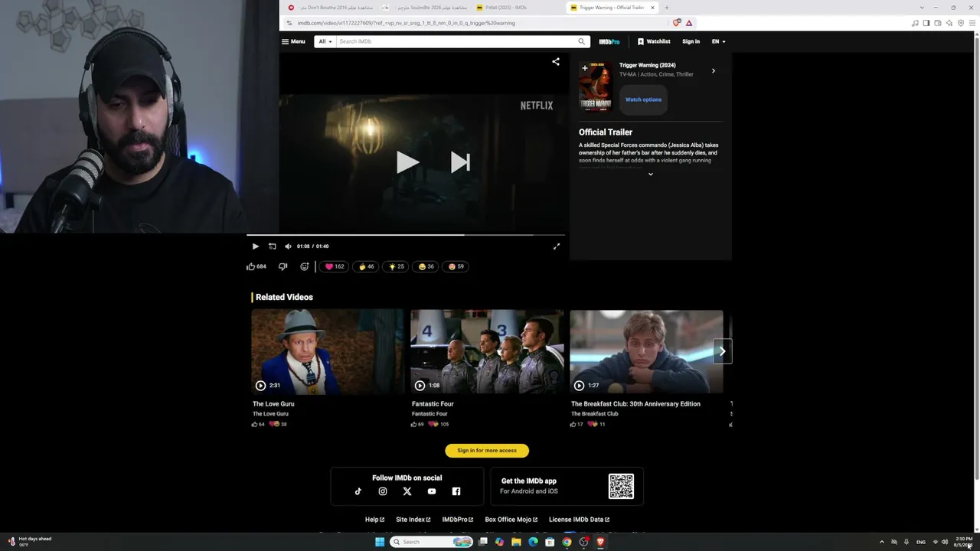Switch to the Soulm8te 2026 browser tab
The width and height of the screenshot is (980, 551).
point(424,8)
